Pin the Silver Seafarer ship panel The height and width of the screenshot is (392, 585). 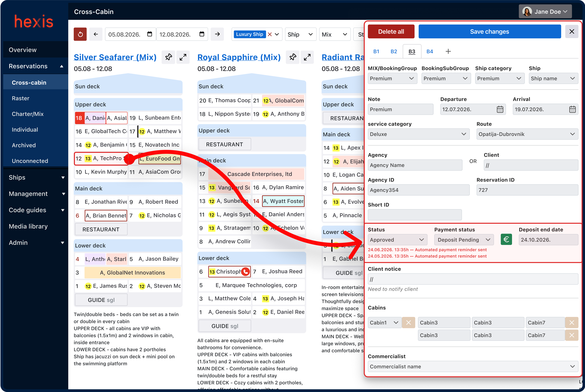tap(168, 57)
